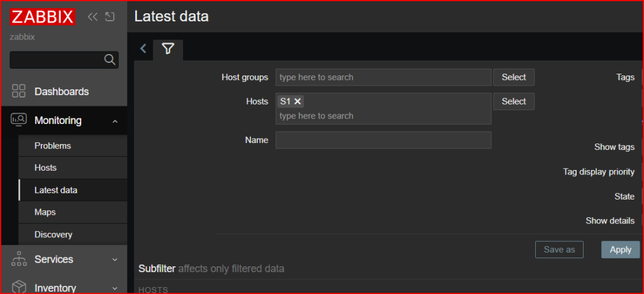Screen dimensions: 644x294
Task: Expand the Inventory menu chevron
Action: (115, 288)
